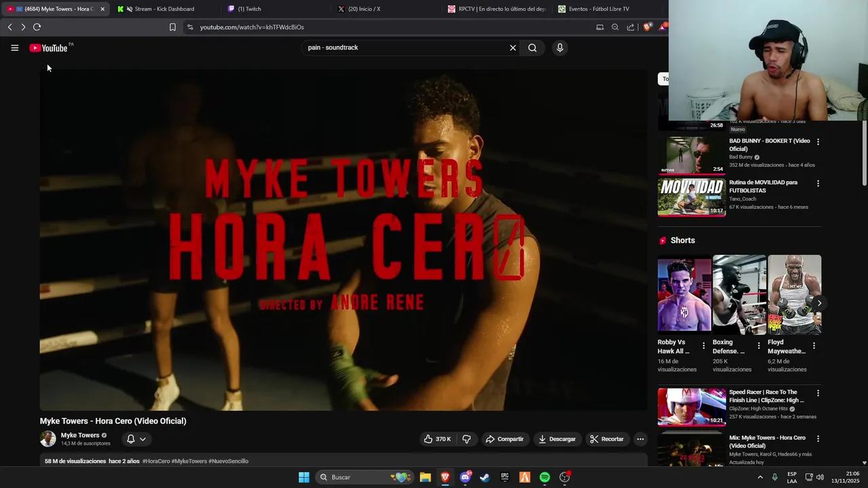Image resolution: width=868 pixels, height=488 pixels.
Task: Open the BAD BUNNY - BOOKER T video thumbnail
Action: tap(692, 156)
